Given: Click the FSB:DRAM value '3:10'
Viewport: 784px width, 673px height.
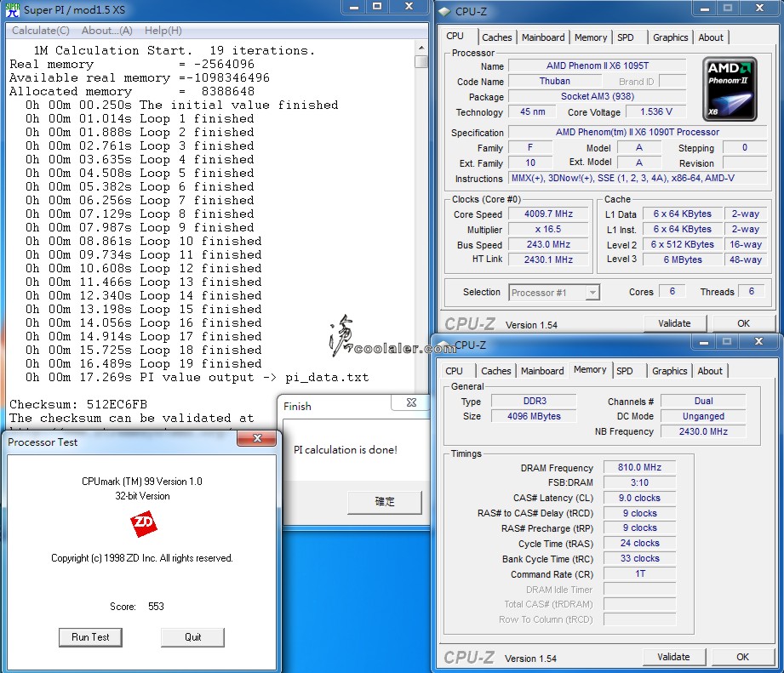Looking at the screenshot, I should pyautogui.click(x=639, y=482).
